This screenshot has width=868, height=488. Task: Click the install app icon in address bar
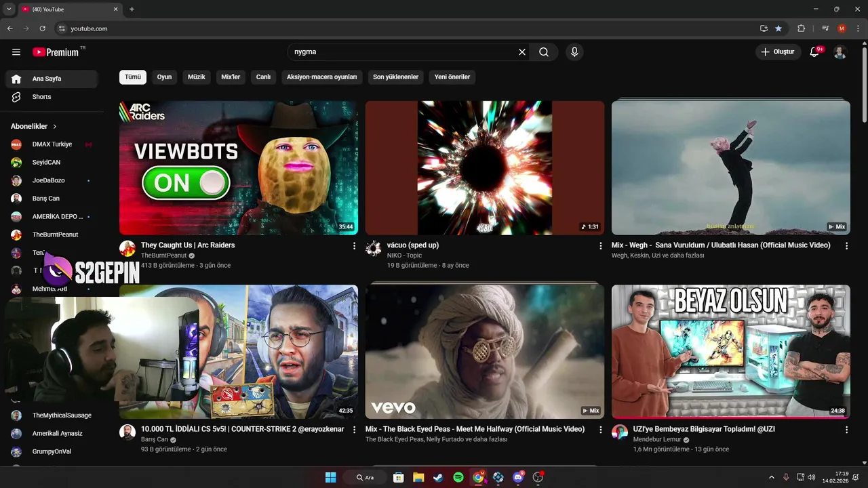pyautogui.click(x=764, y=28)
